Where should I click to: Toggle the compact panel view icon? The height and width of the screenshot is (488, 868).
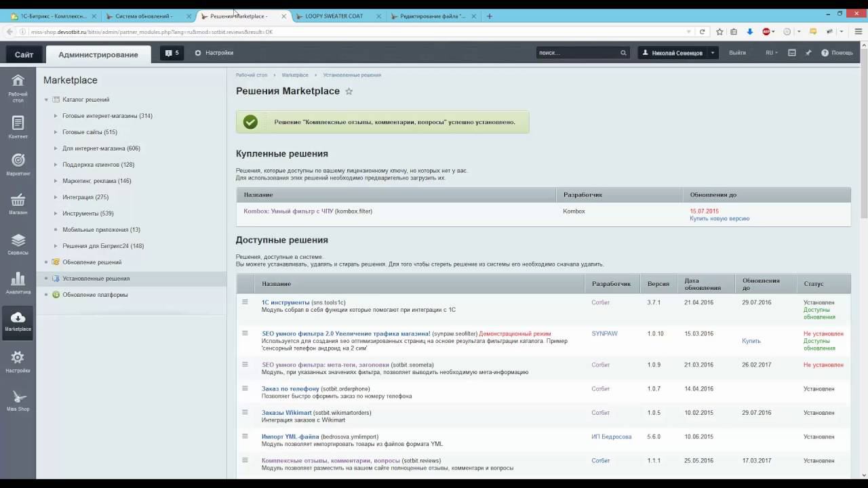click(791, 53)
